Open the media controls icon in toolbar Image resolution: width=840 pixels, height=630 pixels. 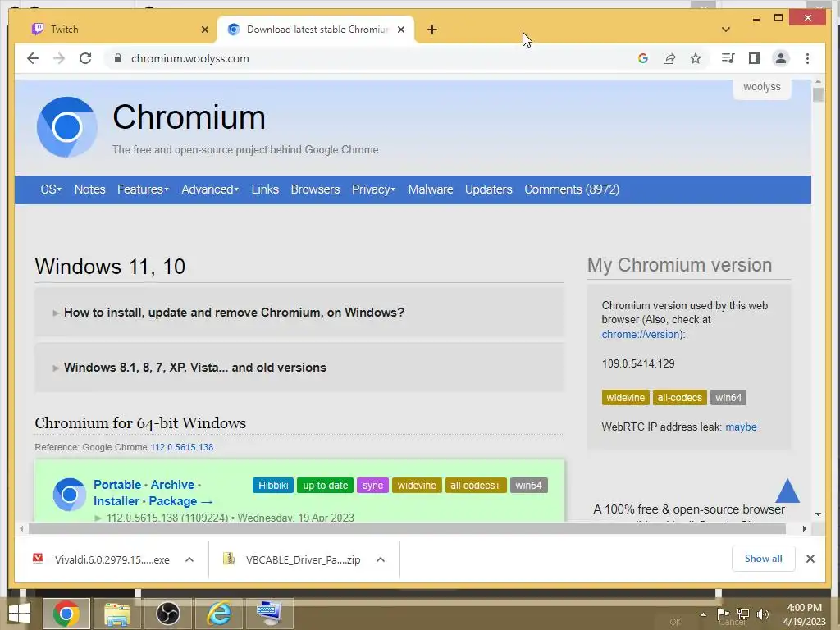pyautogui.click(x=728, y=58)
